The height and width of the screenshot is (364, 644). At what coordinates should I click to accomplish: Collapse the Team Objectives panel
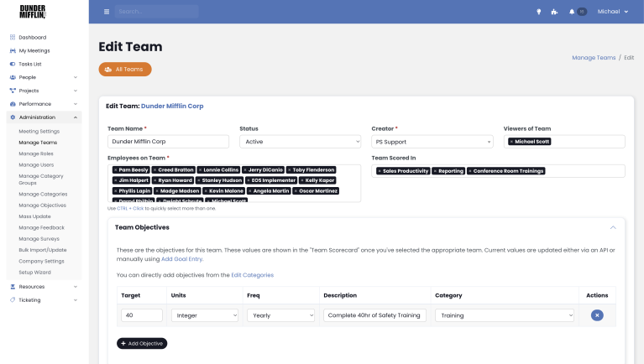613,227
